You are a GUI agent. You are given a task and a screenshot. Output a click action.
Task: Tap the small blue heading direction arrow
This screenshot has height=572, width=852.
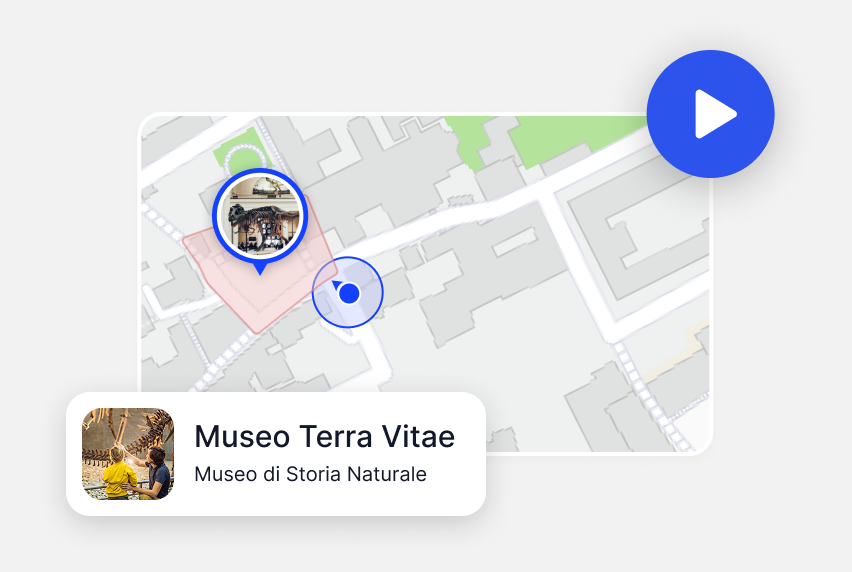(x=336, y=284)
